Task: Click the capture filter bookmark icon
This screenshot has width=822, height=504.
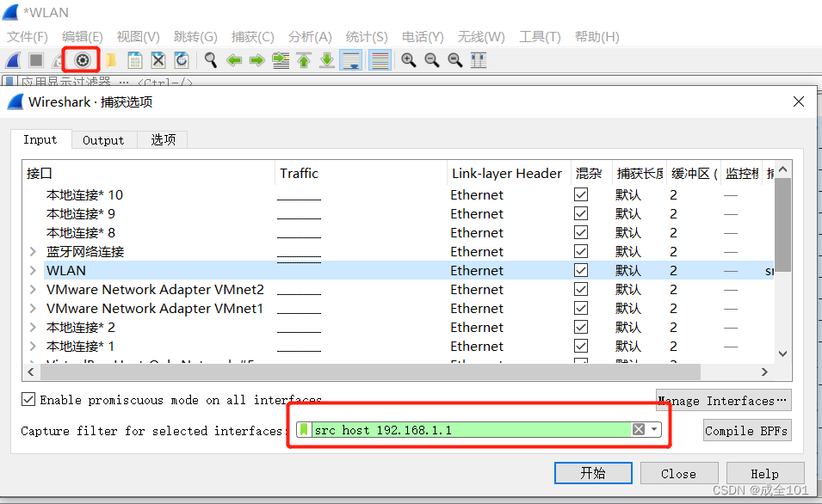Action: (304, 430)
